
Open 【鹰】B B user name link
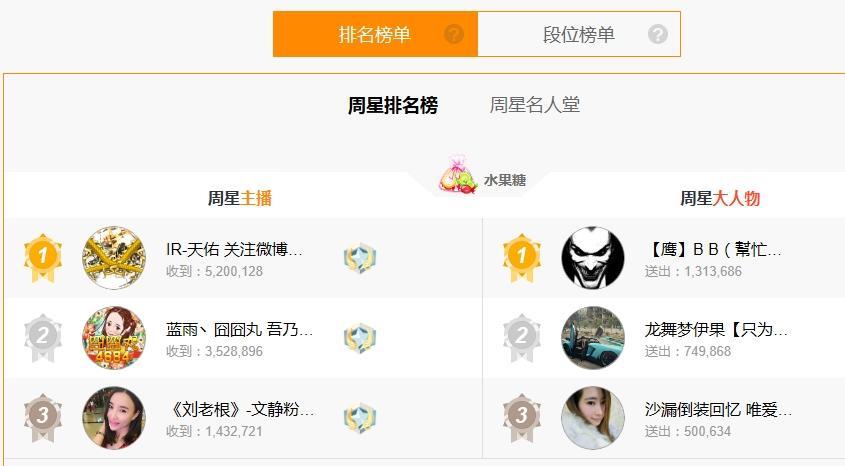coord(713,249)
